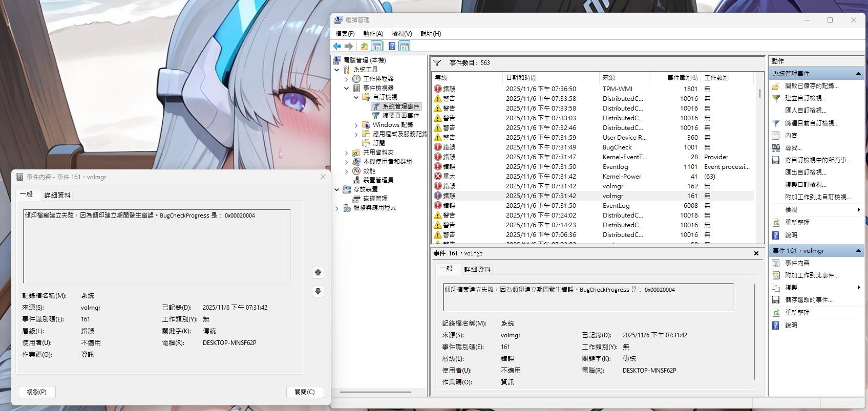Click 複製自訂檢視 action
The image size is (868, 411).
[806, 185]
